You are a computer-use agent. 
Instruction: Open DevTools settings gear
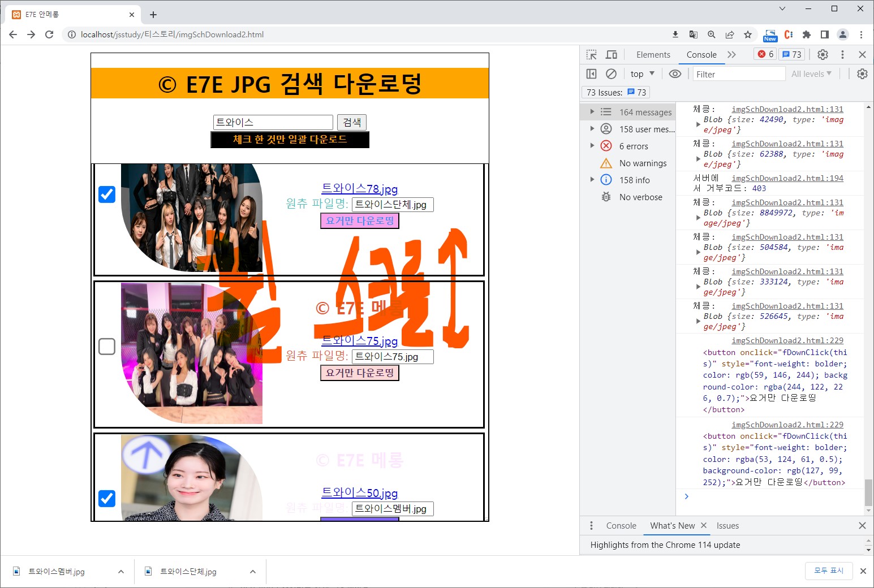pos(823,55)
